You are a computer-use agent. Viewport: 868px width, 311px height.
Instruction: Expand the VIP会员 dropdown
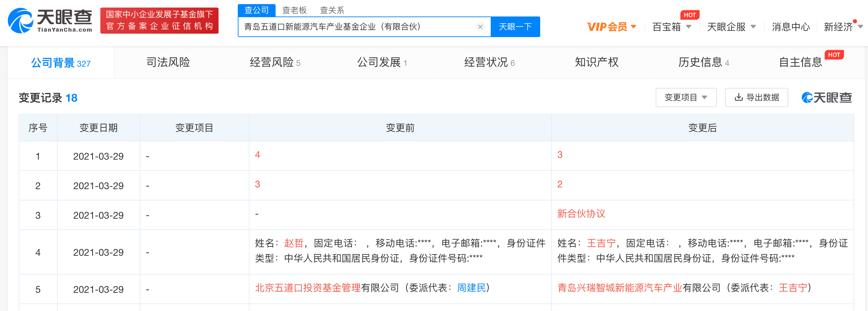tap(612, 27)
